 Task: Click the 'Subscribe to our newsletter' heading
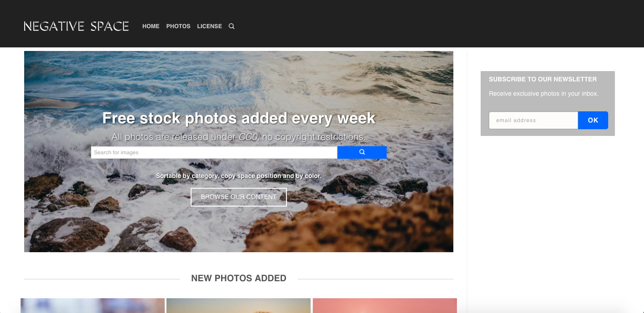(543, 79)
